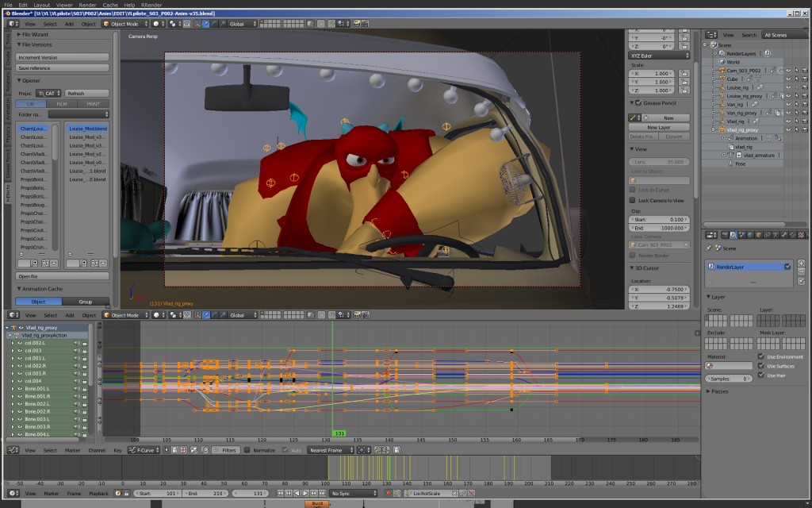Click the clip Start value field
812x508 pixels.
659,219
